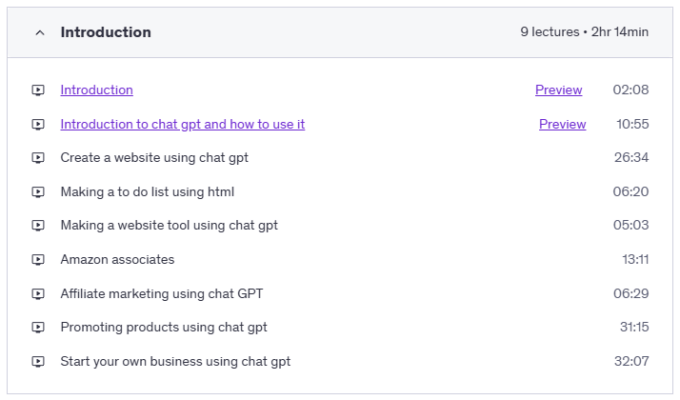
Task: Click video icon next to Create a website
Action: tap(38, 158)
